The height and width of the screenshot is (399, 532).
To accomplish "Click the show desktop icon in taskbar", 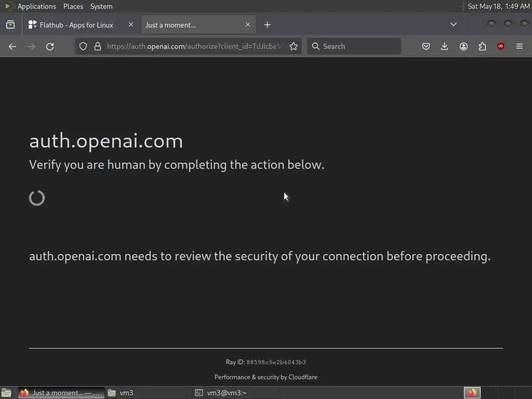I will click(6, 393).
